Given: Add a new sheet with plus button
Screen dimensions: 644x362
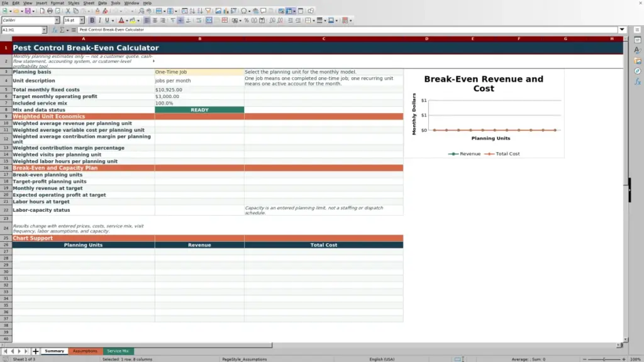Looking at the screenshot, I should tap(36, 351).
